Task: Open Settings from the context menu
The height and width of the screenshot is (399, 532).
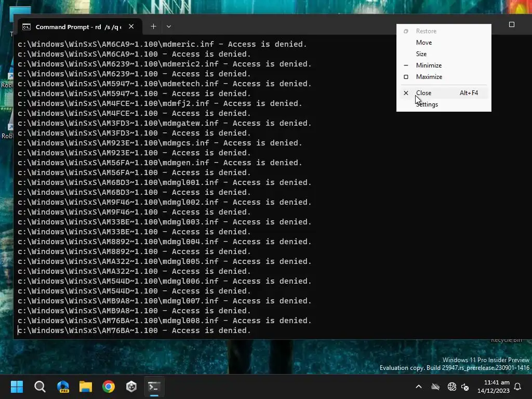Action: tap(444, 104)
